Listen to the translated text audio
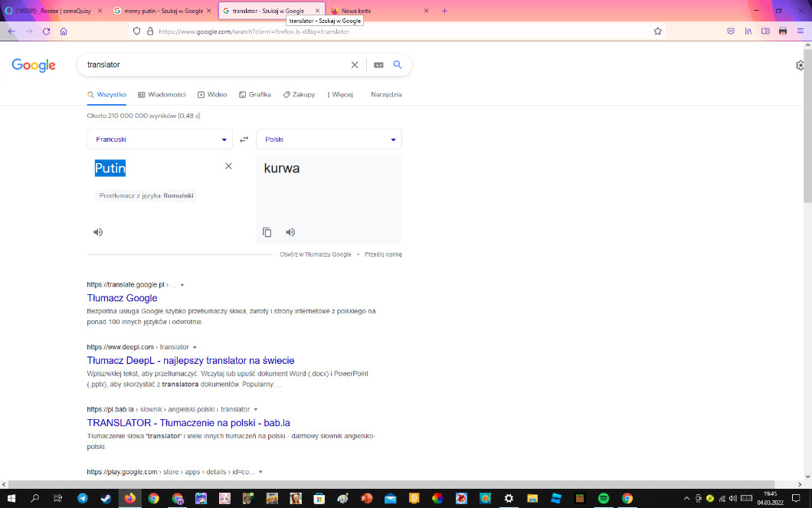The width and height of the screenshot is (812, 508). tap(290, 232)
